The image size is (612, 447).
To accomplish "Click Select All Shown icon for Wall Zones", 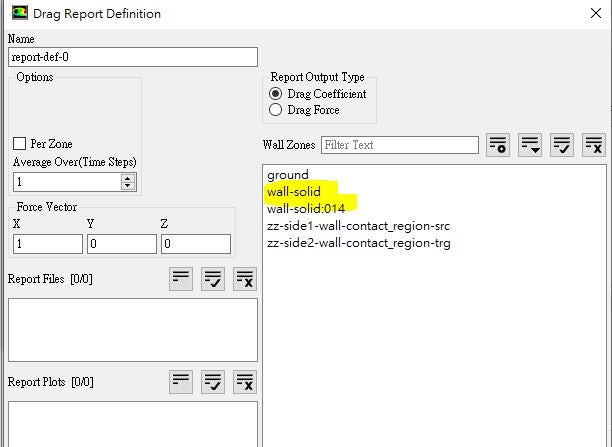I will click(562, 145).
